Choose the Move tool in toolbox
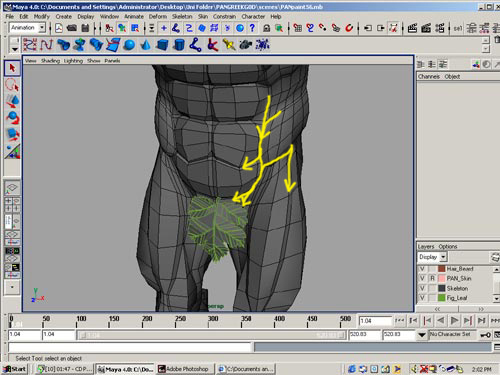 click(12, 101)
